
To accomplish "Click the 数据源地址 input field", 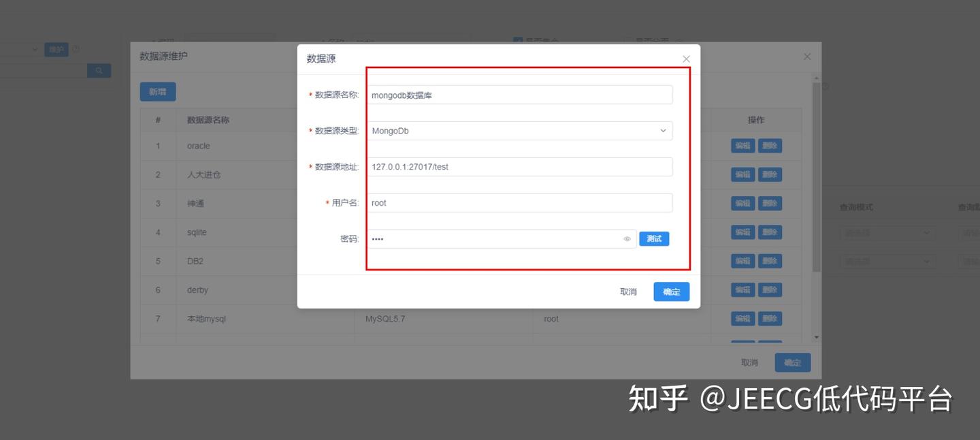I will pos(520,167).
